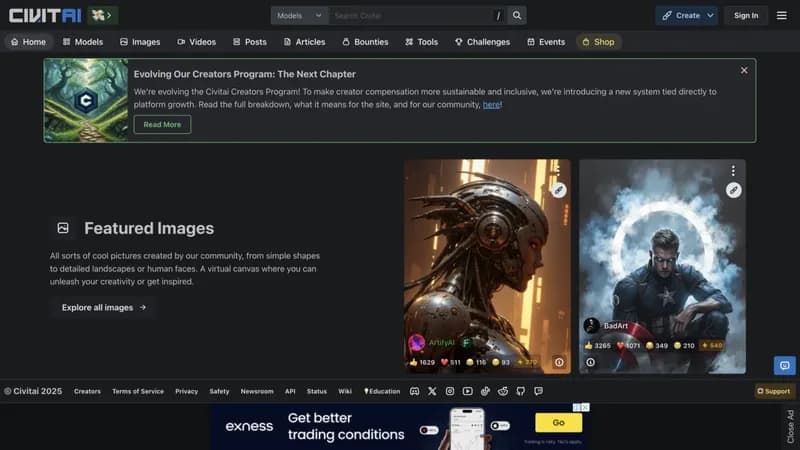The width and height of the screenshot is (800, 450).
Task: Click the Create button
Action: (x=680, y=15)
